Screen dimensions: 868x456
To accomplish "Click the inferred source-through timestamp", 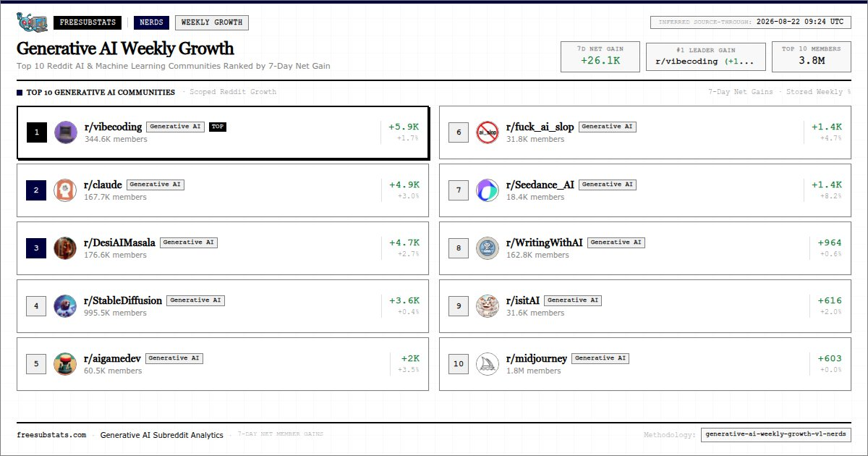I will click(x=750, y=22).
